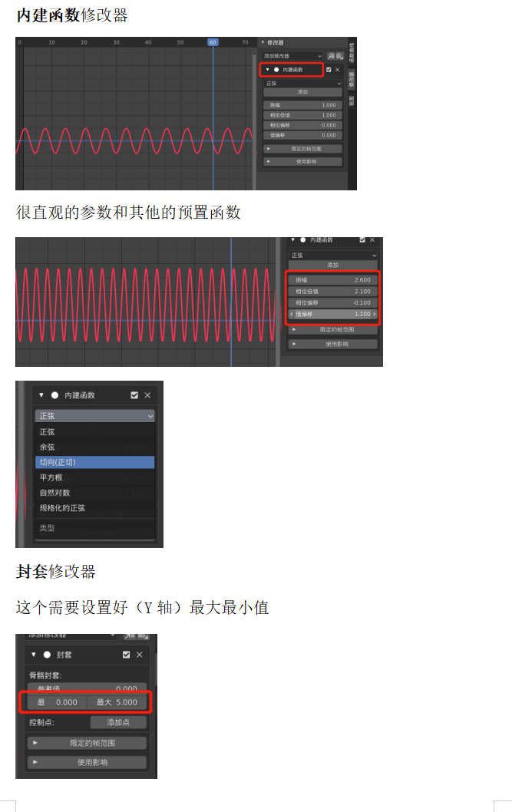This screenshot has width=512, height=812.
Task: Toggle the 封套 modifier enabled checkbox
Action: 127,655
